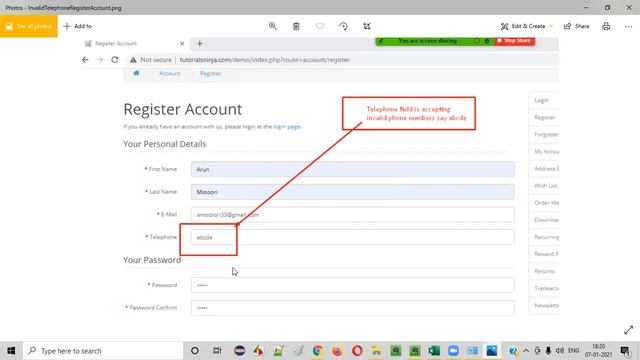
Task: Open Excel from the taskbar
Action: pos(434,351)
